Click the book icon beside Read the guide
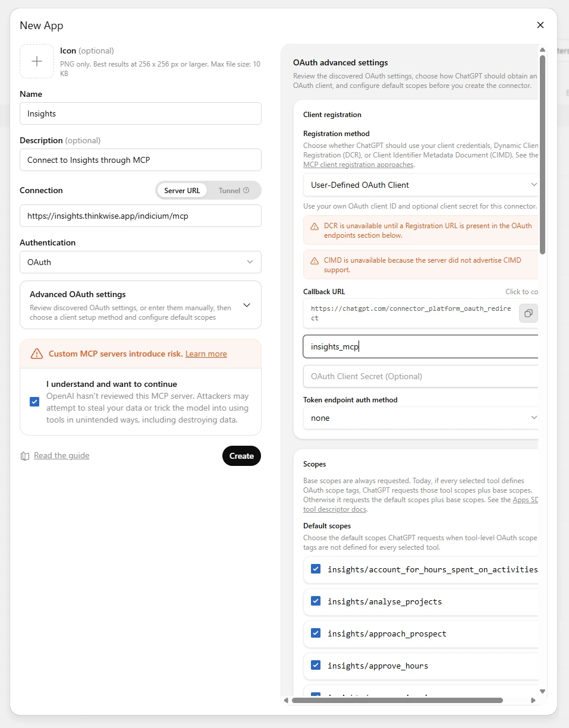Viewport: 569px width, 728px height. (25, 456)
